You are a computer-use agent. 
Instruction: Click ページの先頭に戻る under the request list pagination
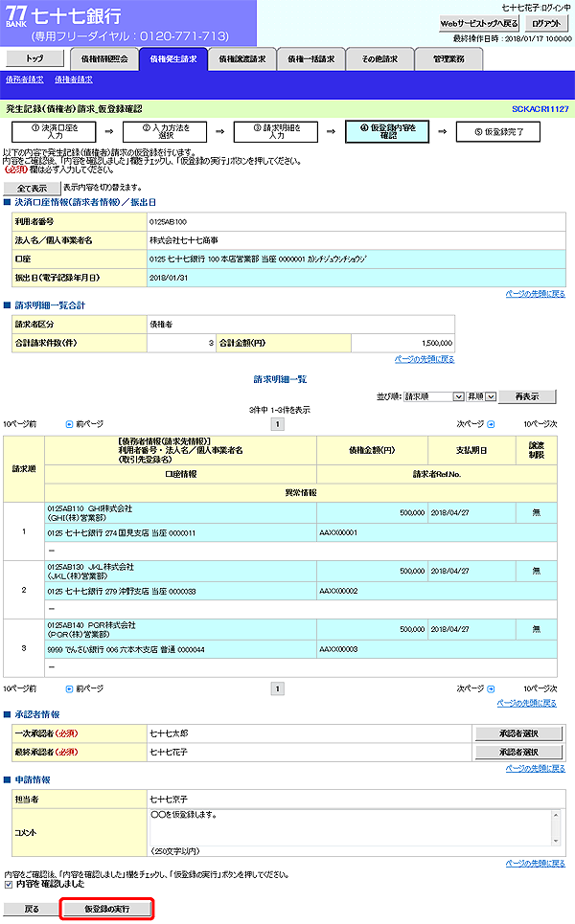coord(527,704)
